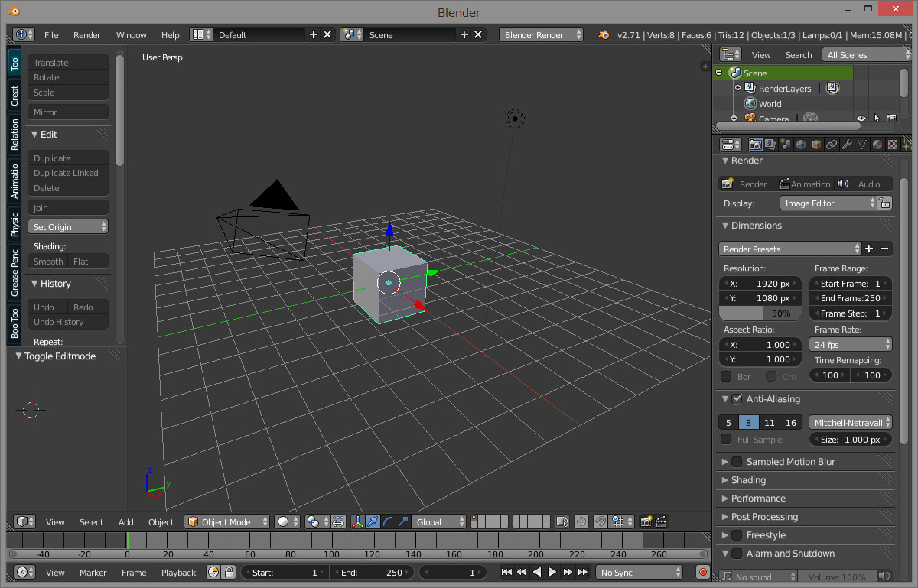Toggle the Border render checkbox
This screenshot has width=918, height=588.
pyautogui.click(x=726, y=376)
